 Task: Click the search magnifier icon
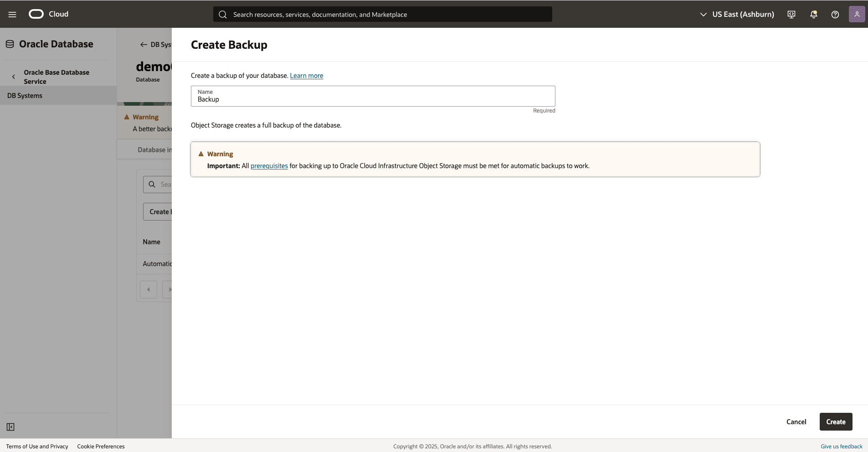click(223, 15)
